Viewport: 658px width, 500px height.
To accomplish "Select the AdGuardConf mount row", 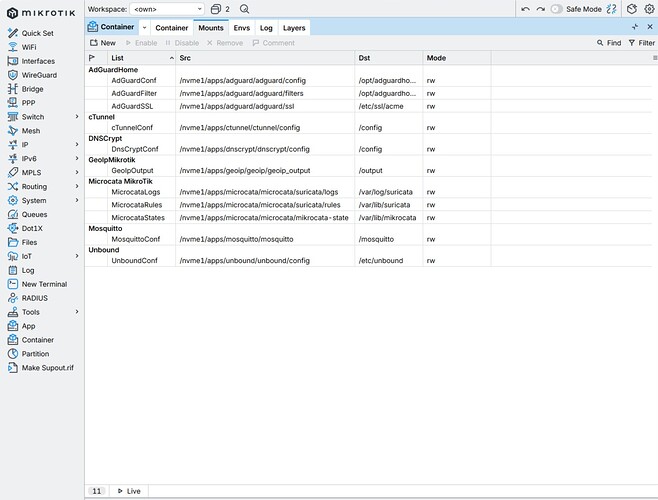I will (x=368, y=81).
